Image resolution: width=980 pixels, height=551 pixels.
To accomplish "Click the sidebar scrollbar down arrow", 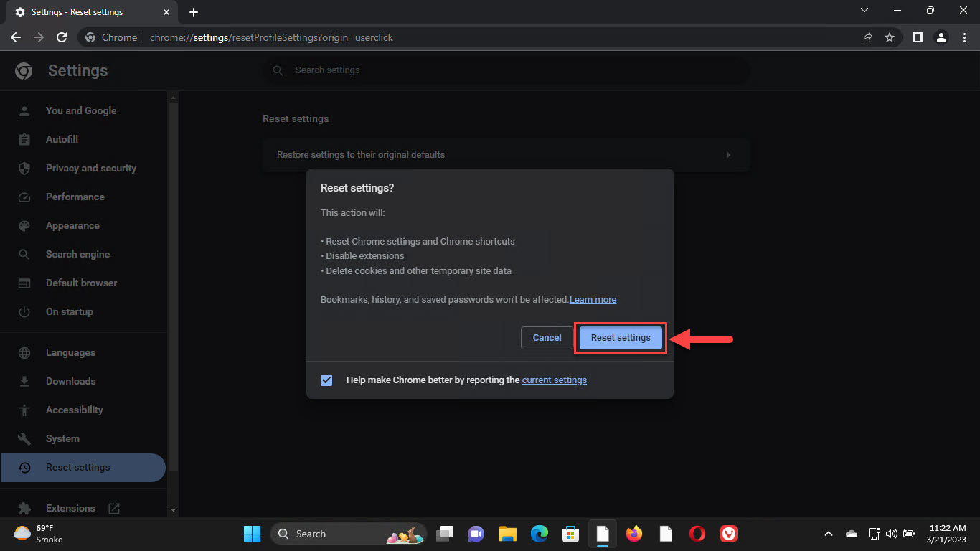I will click(x=173, y=509).
